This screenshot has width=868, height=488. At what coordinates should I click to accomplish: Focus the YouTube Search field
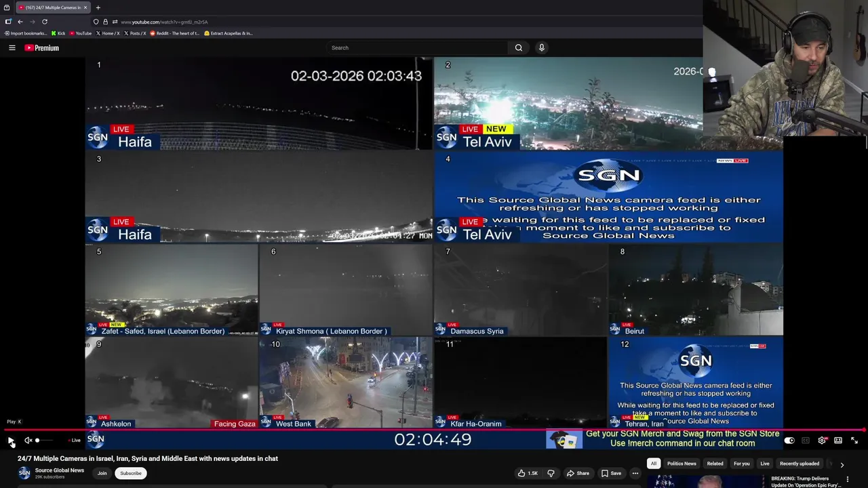click(x=417, y=47)
